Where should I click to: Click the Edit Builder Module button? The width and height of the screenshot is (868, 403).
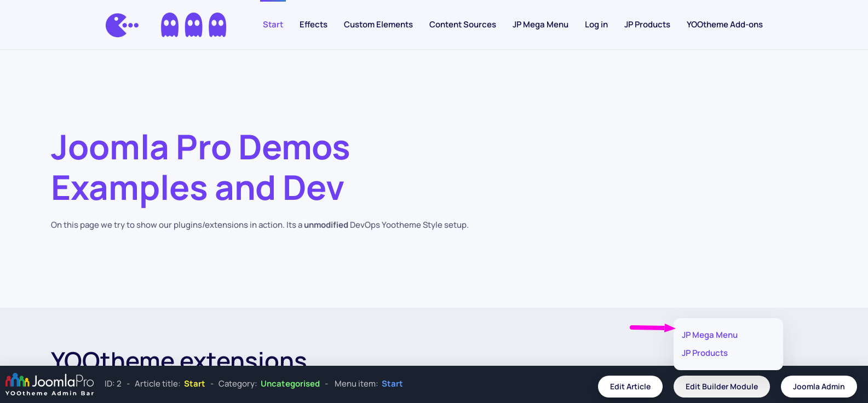tap(722, 387)
